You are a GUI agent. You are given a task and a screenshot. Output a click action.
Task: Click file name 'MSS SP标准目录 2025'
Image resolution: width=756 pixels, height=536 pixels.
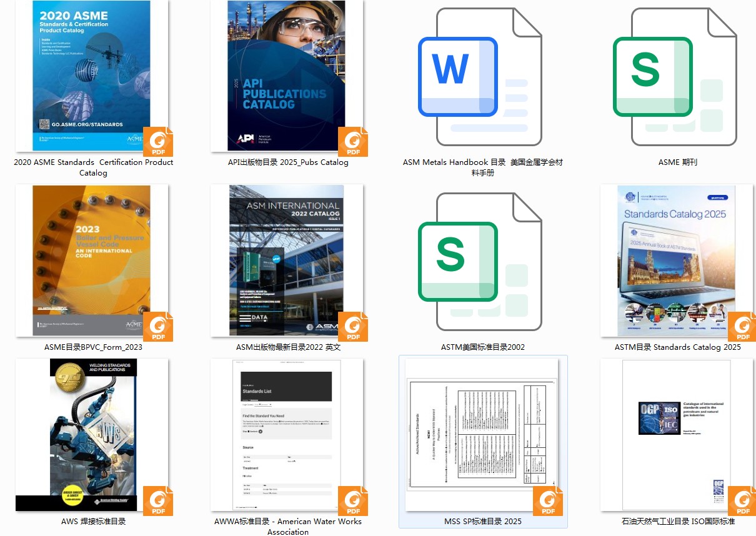(x=483, y=521)
